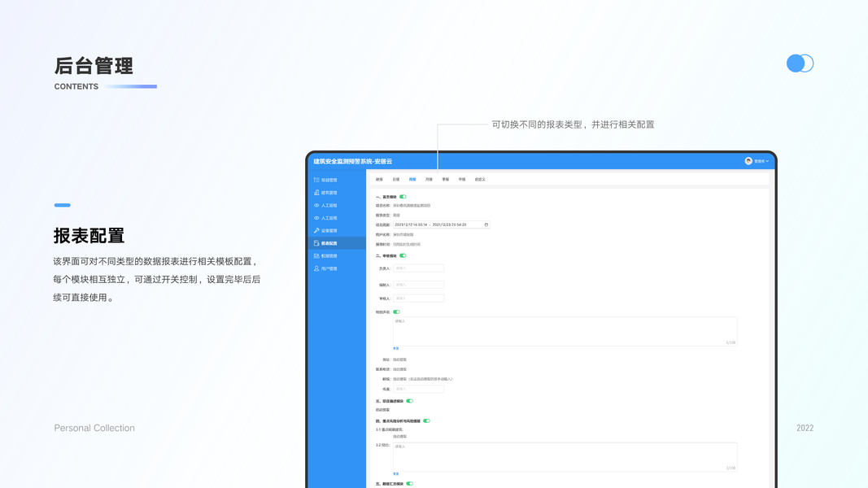Click the slide heading 后台管理
Screen dimensions: 868x488
coord(94,66)
